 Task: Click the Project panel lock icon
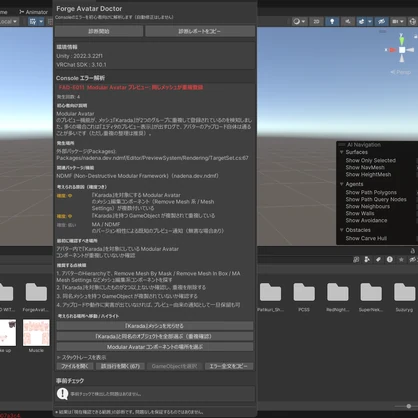coord(413,251)
